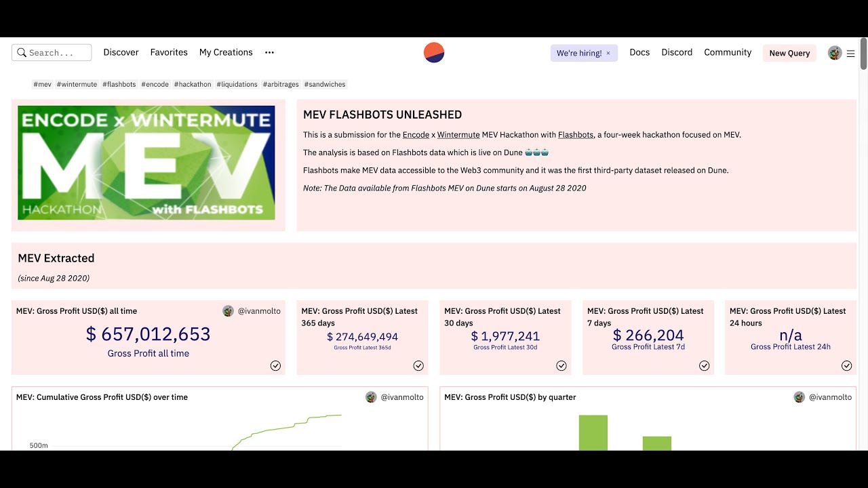
Task: Click checkmark on Latest 30 days card
Action: click(561, 365)
